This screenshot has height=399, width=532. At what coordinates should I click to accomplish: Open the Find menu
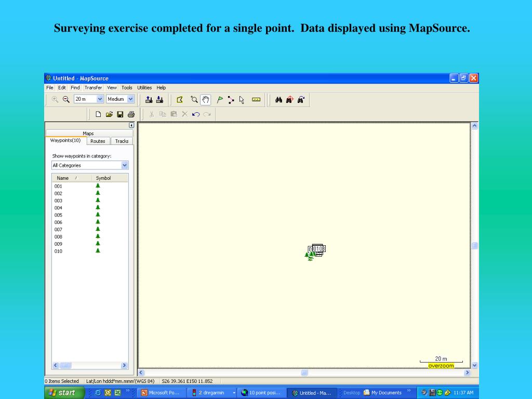point(75,87)
